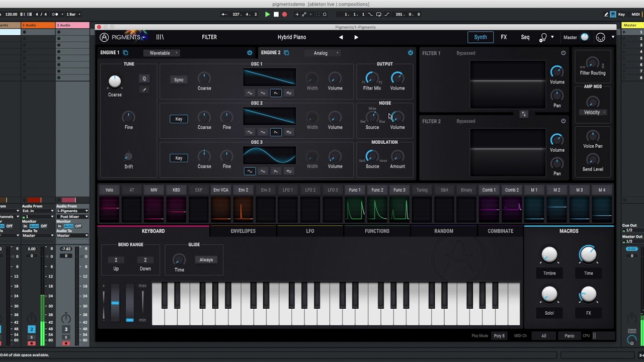Viewport: 644px width, 362px height.
Task: Switch to FX view tab
Action: 504,37
